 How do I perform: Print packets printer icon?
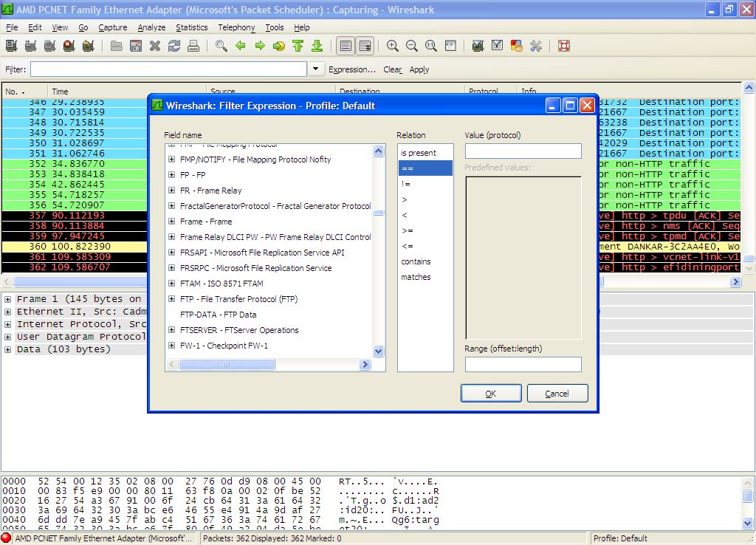pyautogui.click(x=193, y=46)
